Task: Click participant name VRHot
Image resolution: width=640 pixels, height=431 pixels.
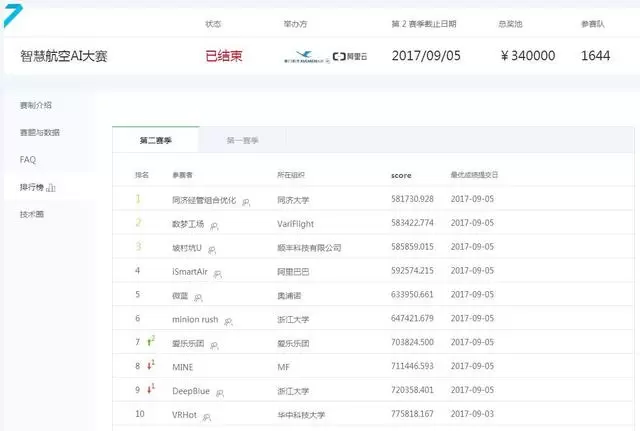Action: click(x=186, y=414)
